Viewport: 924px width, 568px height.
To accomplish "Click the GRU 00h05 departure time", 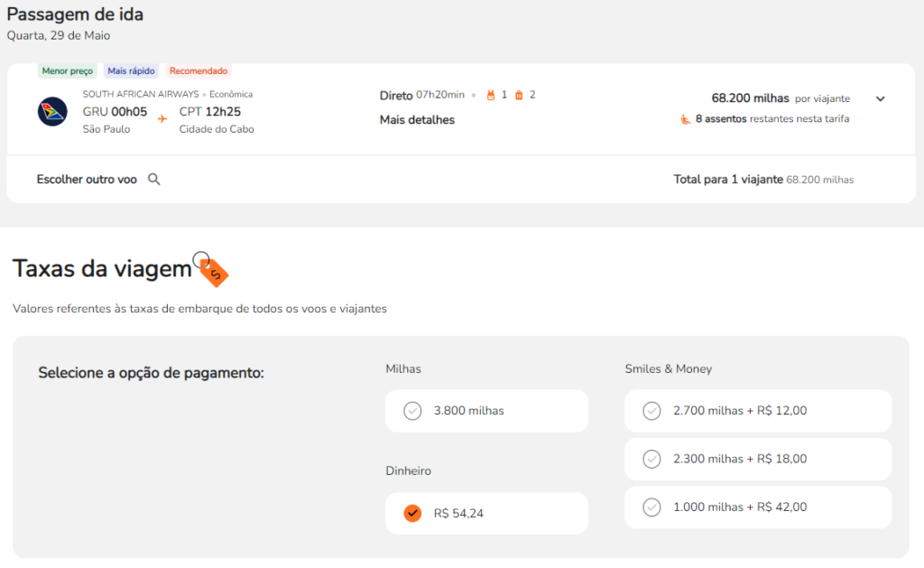I will 115,112.
